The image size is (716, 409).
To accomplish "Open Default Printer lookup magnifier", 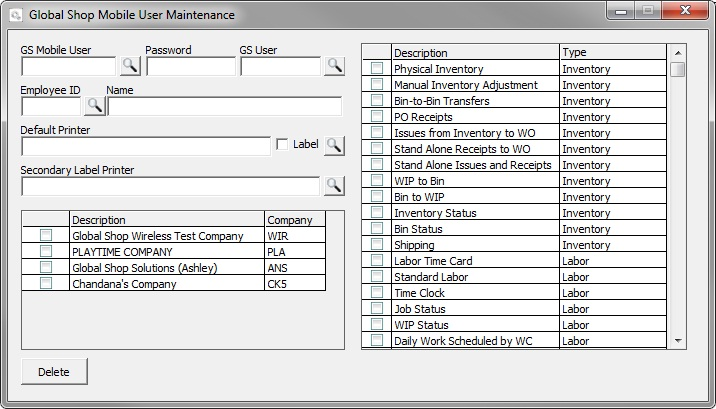I will tap(334, 146).
